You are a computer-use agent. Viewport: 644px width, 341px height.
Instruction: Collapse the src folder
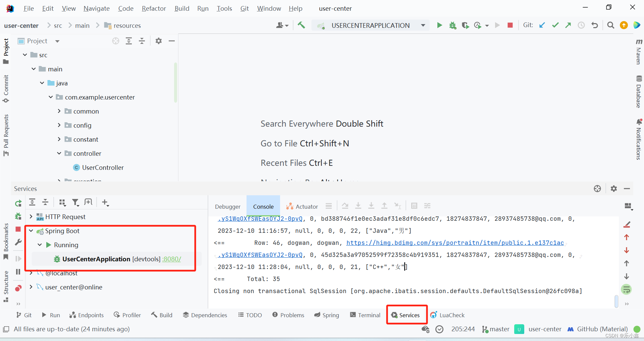coord(25,55)
